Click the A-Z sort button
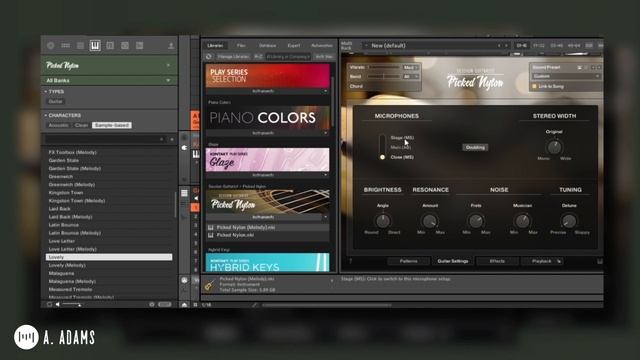Viewport: 640px width, 360px height. (258, 57)
